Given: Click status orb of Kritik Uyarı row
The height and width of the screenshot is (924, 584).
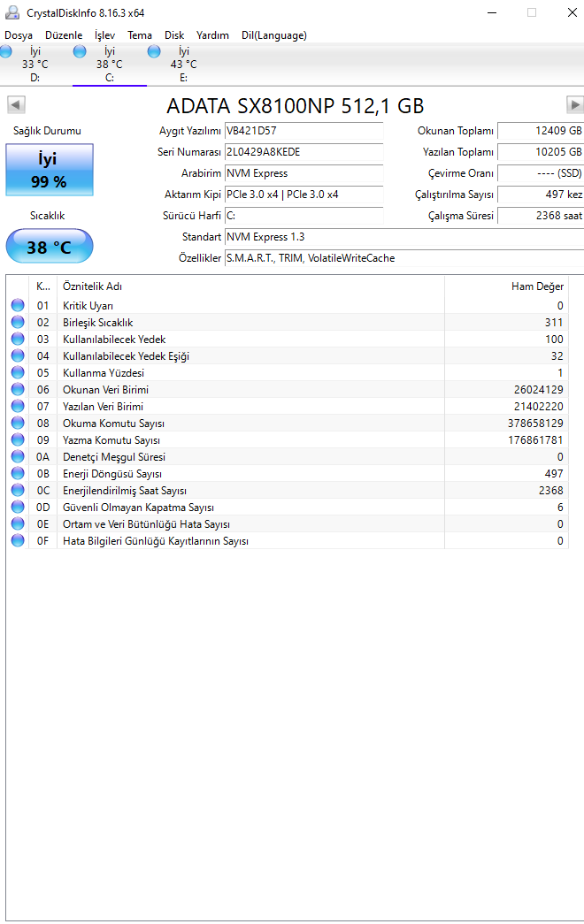Looking at the screenshot, I should [x=18, y=305].
